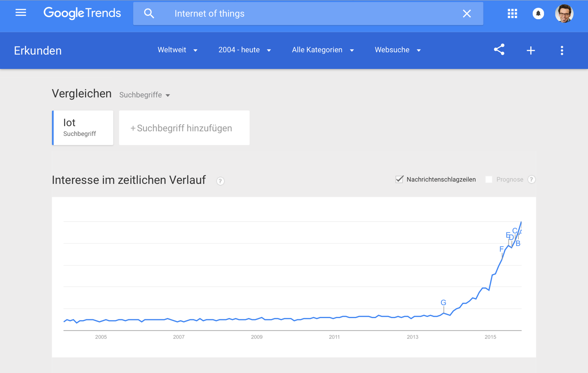This screenshot has height=373, width=588.
Task: Open the notifications bell
Action: (538, 14)
